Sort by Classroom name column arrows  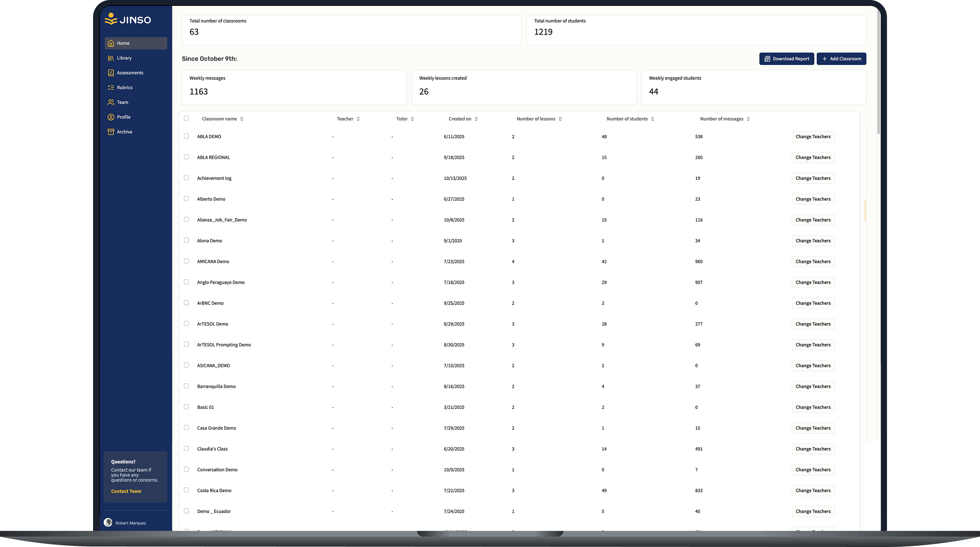click(242, 119)
